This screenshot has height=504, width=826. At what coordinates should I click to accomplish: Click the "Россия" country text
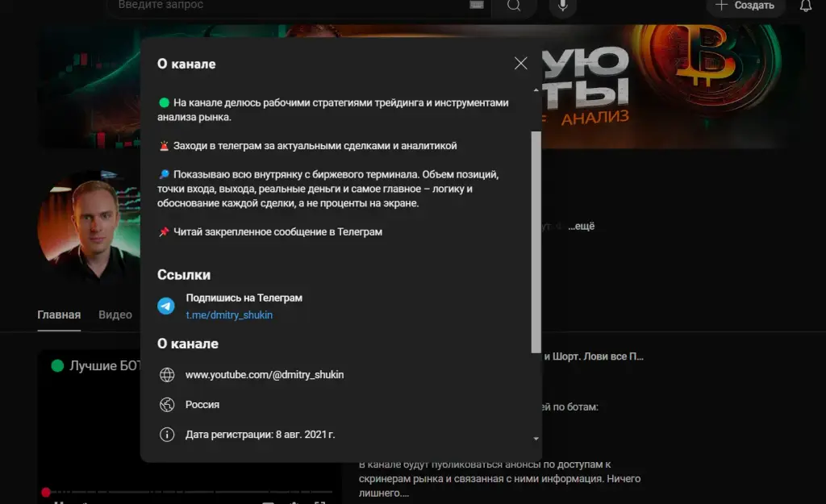[202, 405]
